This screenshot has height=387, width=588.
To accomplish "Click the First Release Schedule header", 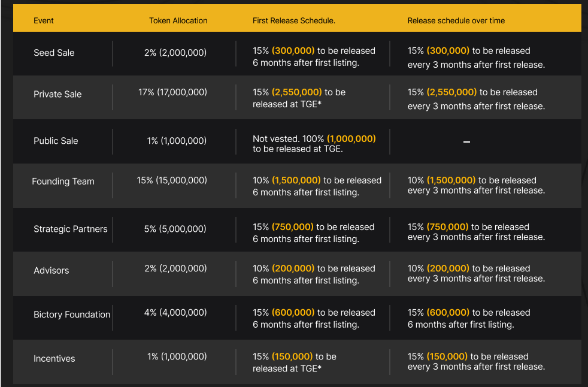I will click(x=294, y=20).
